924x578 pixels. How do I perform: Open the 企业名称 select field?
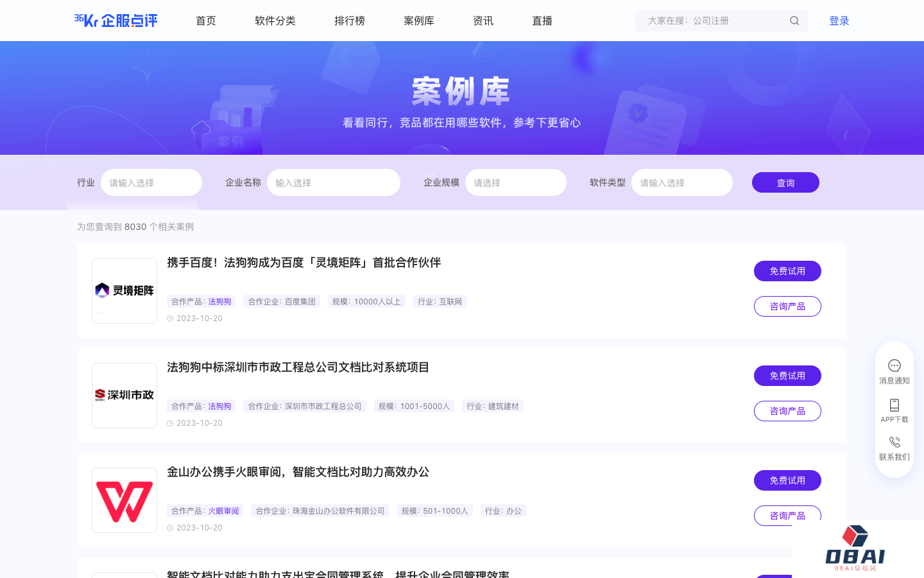click(x=334, y=182)
